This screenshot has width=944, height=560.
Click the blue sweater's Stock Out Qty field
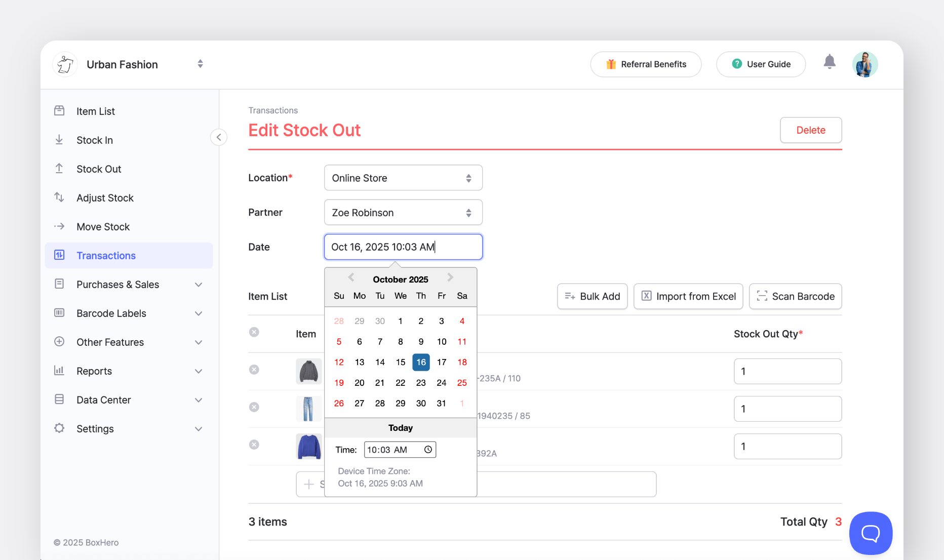[x=787, y=446]
